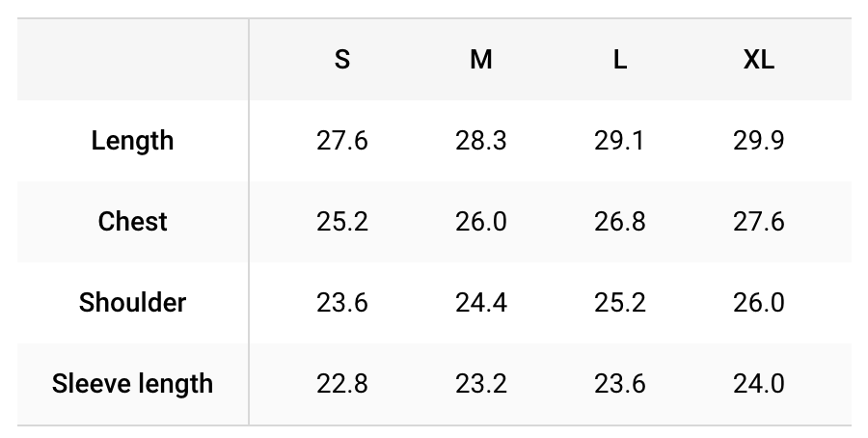Click the 26.0 Chest value for M

tap(480, 222)
